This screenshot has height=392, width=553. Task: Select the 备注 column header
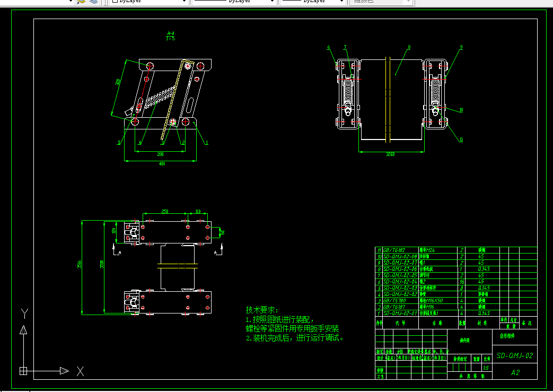coord(527,323)
